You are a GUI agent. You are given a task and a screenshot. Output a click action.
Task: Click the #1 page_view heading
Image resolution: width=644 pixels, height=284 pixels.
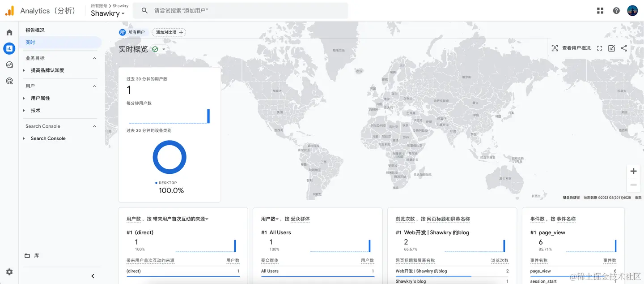pyautogui.click(x=548, y=232)
